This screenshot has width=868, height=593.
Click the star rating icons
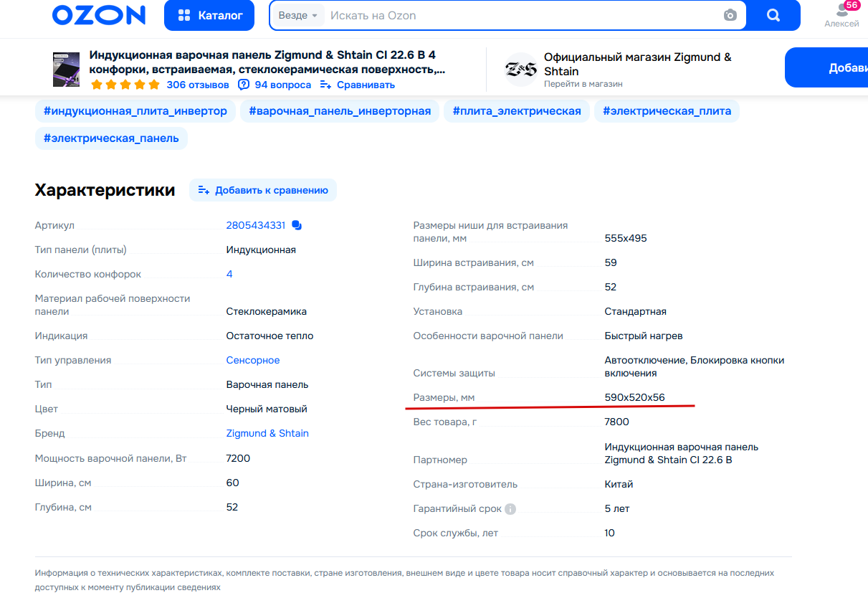(x=125, y=85)
